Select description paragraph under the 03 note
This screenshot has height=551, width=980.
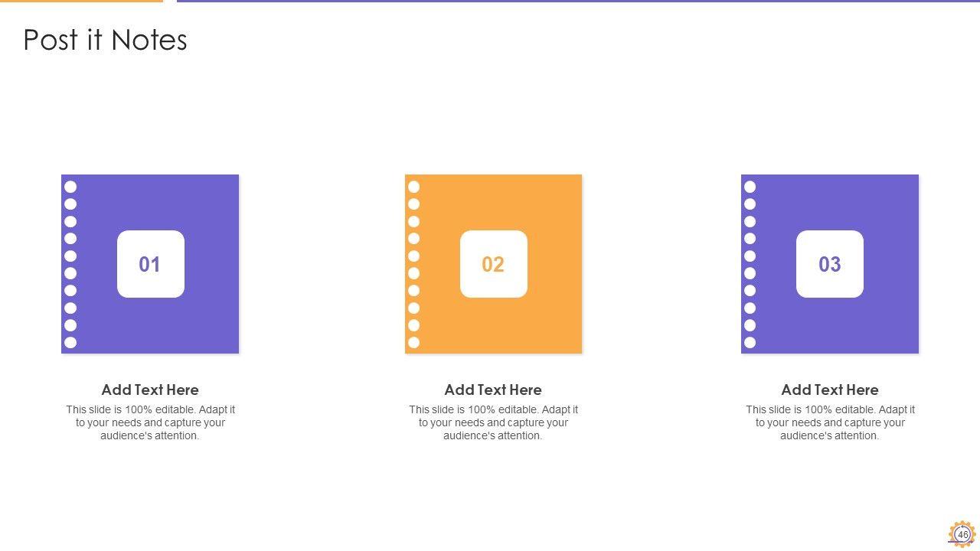[829, 422]
